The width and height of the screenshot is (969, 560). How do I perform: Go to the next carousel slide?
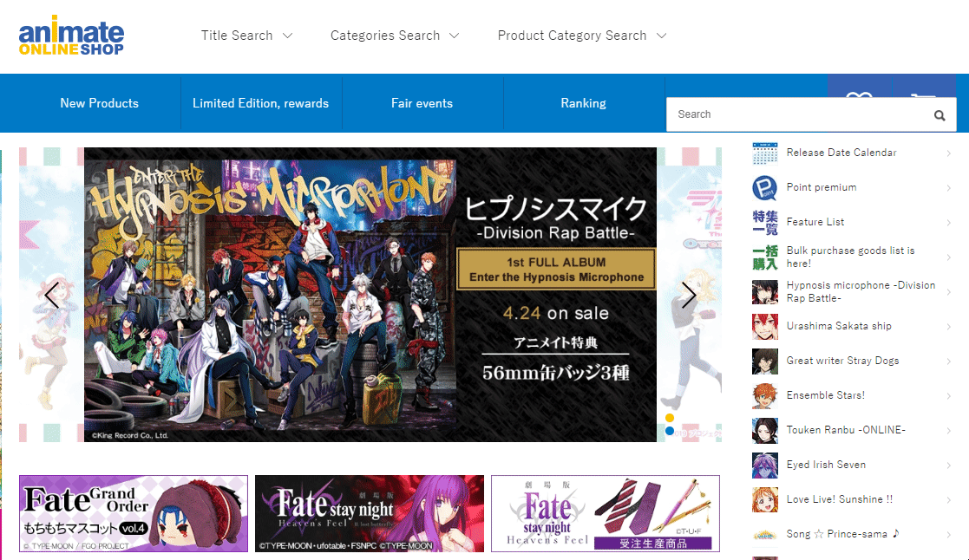coord(689,295)
